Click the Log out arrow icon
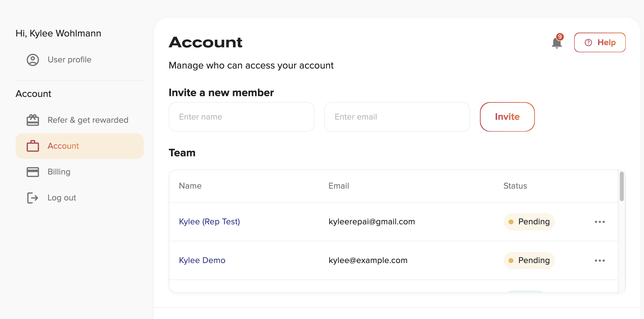 (33, 198)
